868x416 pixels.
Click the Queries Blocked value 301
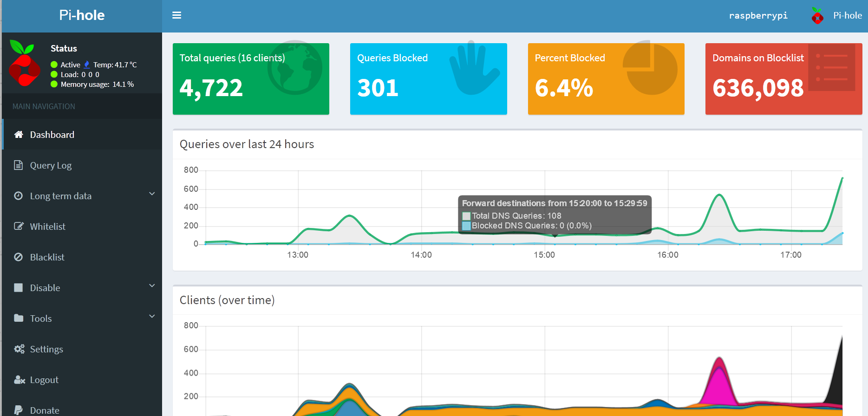coord(378,88)
